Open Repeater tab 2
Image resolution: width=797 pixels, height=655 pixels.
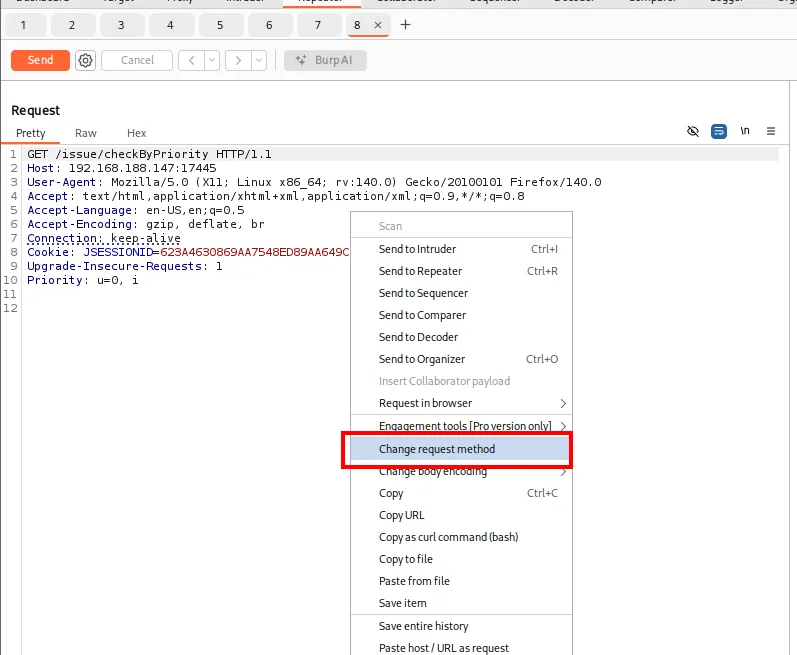(72, 25)
